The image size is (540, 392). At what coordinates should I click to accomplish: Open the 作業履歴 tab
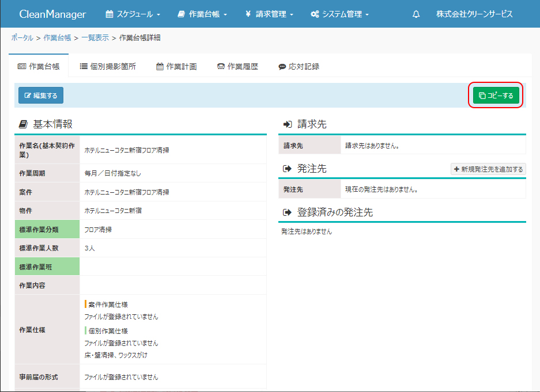point(237,66)
